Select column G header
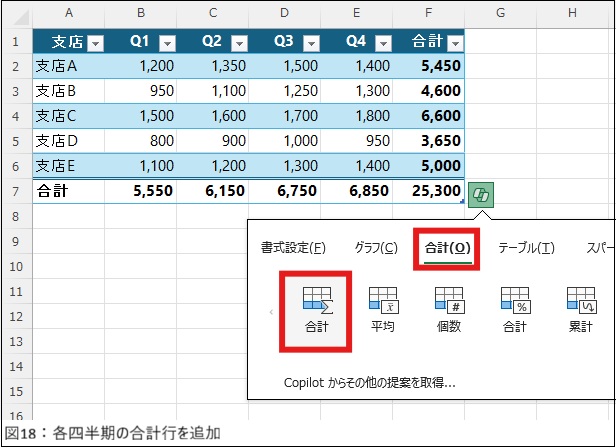Image resolution: width=616 pixels, height=448 pixels. 499,12
